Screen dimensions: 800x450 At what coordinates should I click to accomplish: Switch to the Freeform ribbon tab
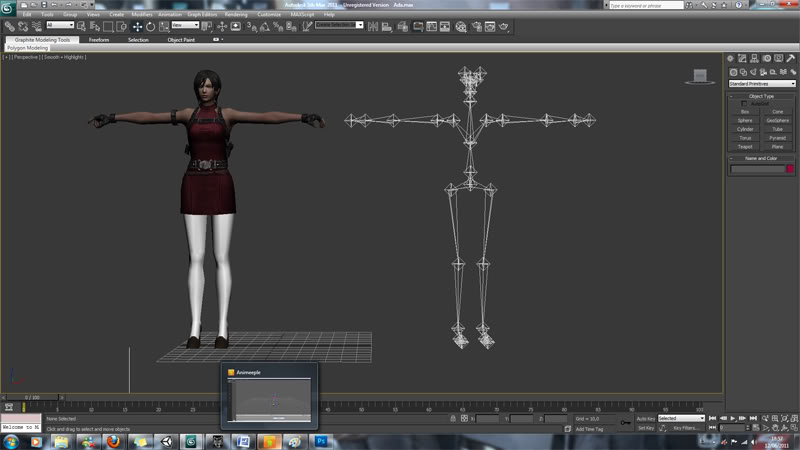99,40
